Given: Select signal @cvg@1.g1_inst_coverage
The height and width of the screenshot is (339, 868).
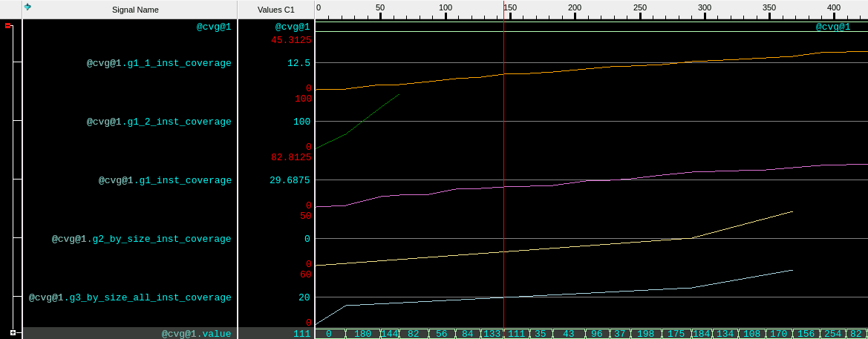Looking at the screenshot, I should click(165, 180).
